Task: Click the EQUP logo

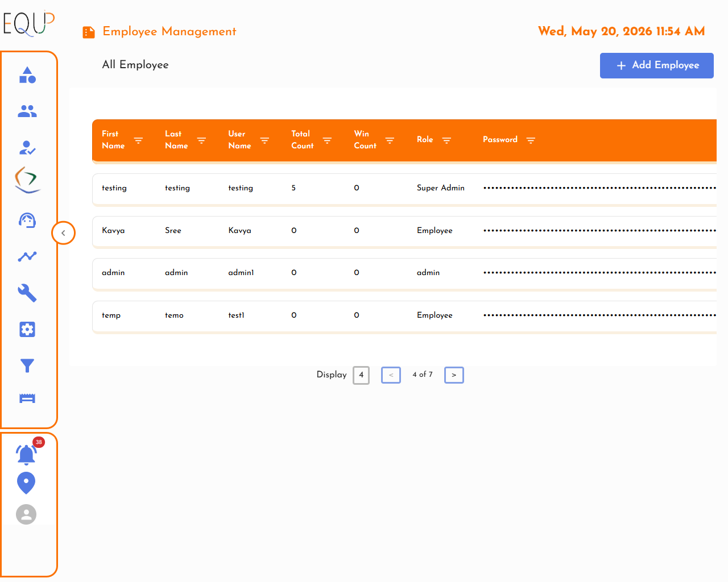Action: tap(28, 23)
